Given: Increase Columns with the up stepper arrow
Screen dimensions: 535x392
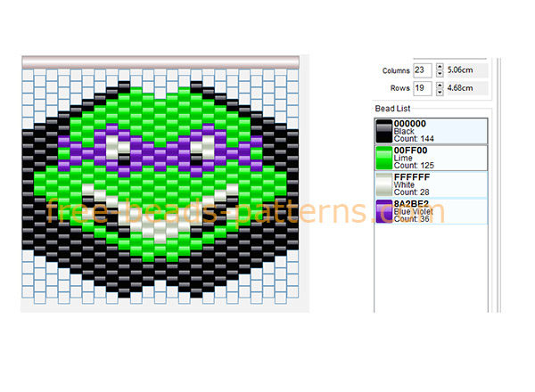Looking at the screenshot, I should click(440, 67).
